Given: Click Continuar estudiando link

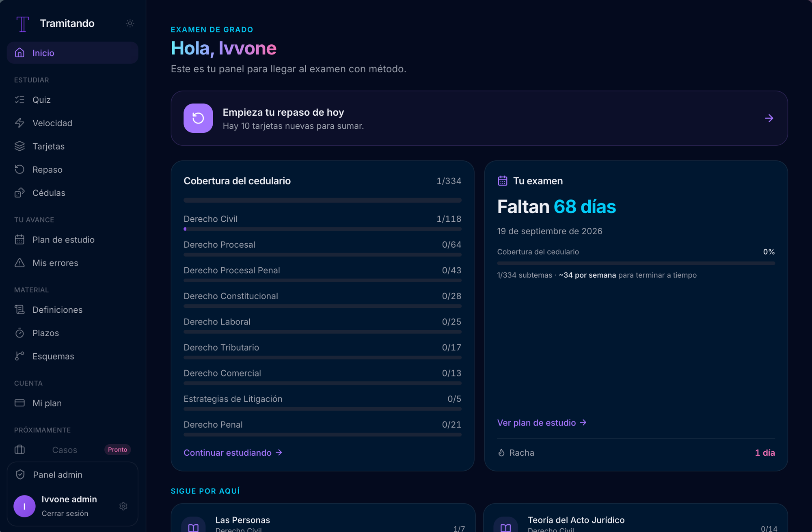Looking at the screenshot, I should (x=233, y=452).
